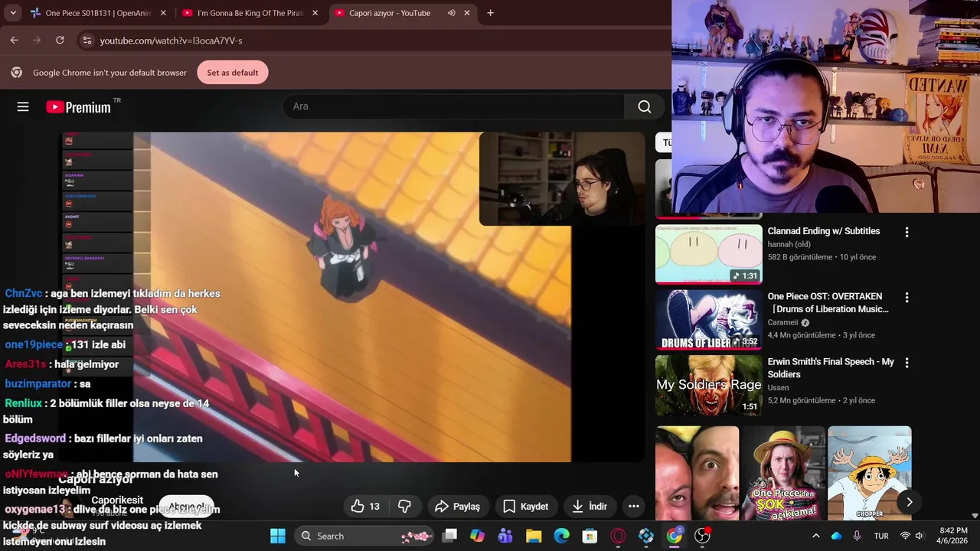Open hannah (old) channel name
The height and width of the screenshot is (551, 980).
(789, 244)
